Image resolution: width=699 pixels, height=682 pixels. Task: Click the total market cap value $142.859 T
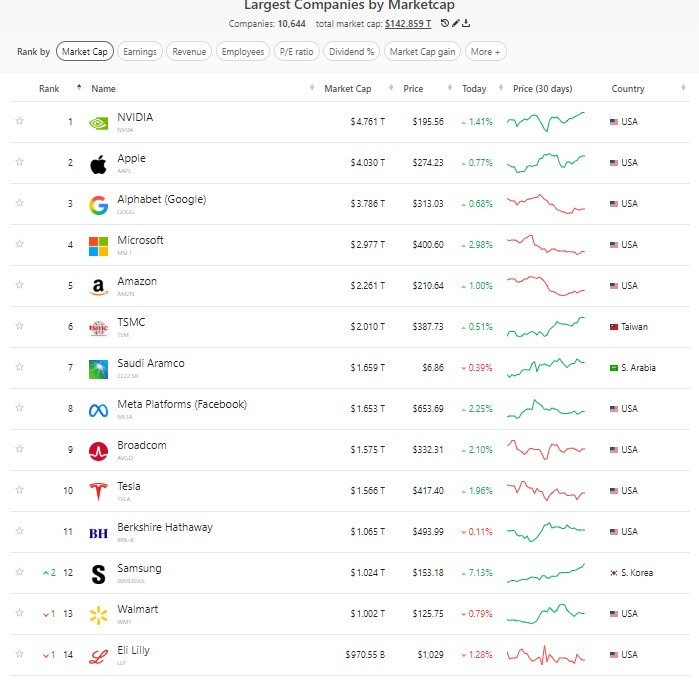pyautogui.click(x=408, y=23)
